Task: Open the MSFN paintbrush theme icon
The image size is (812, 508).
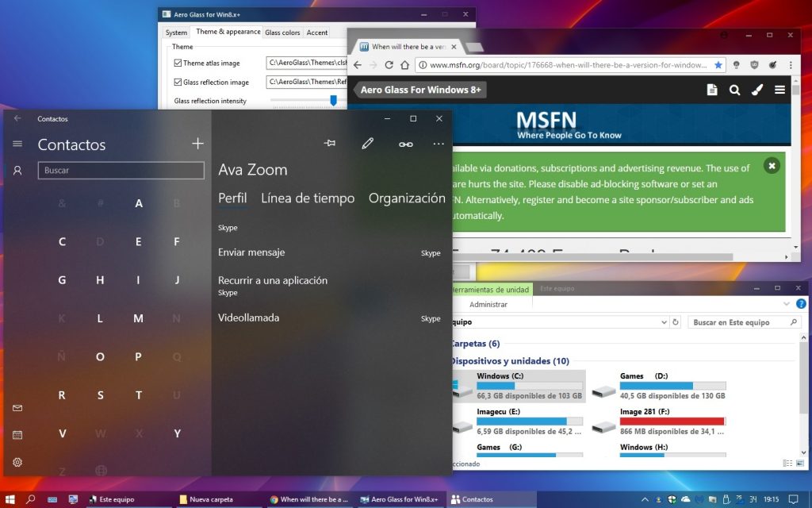Action: tap(757, 90)
